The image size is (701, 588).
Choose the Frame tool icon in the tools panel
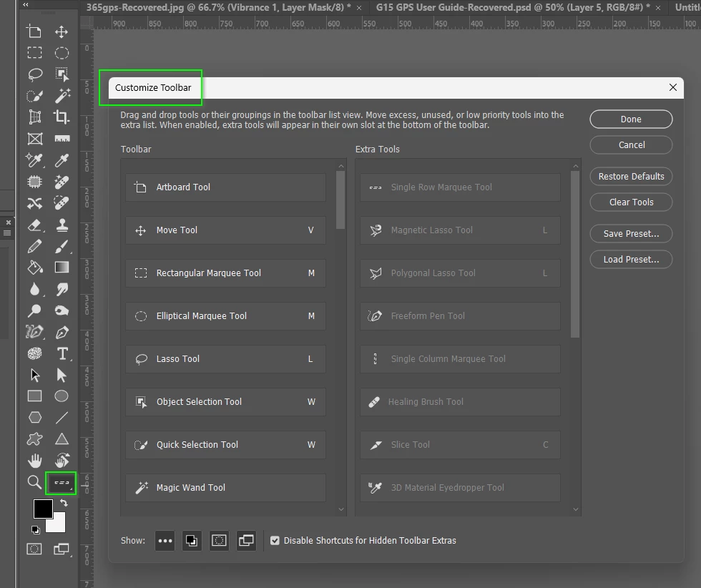(35, 139)
